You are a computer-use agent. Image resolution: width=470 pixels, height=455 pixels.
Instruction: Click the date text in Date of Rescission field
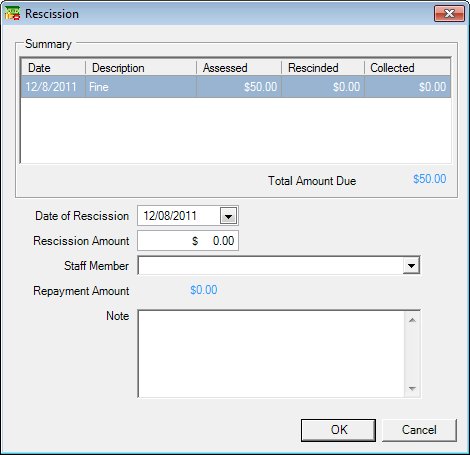pyautogui.click(x=170, y=216)
